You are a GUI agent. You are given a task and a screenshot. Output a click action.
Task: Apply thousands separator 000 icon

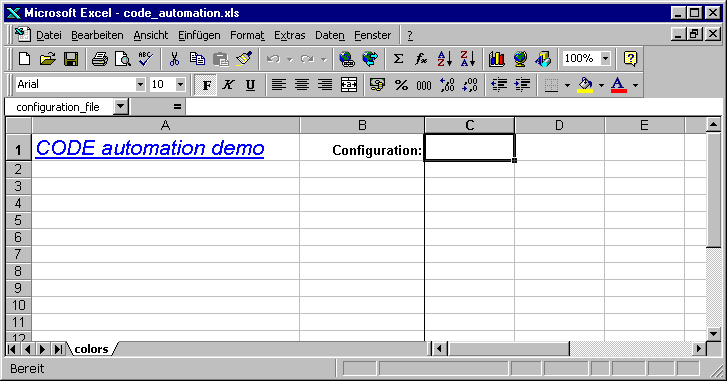point(424,85)
